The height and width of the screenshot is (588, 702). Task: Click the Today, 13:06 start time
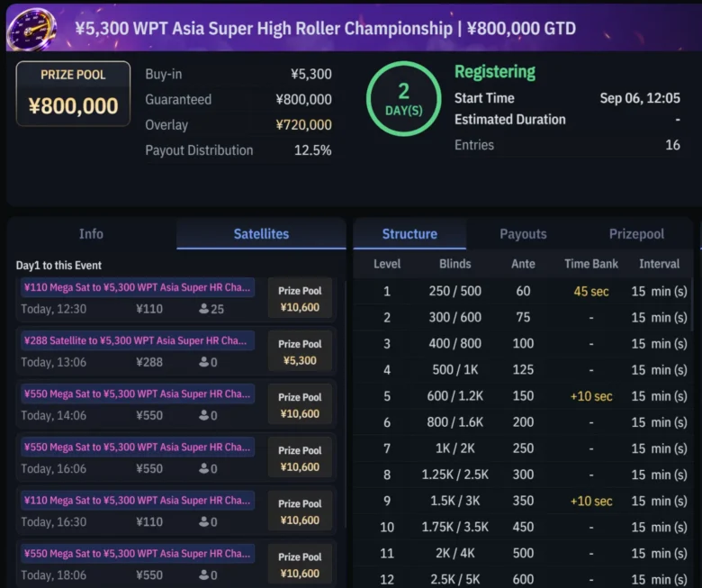click(54, 362)
